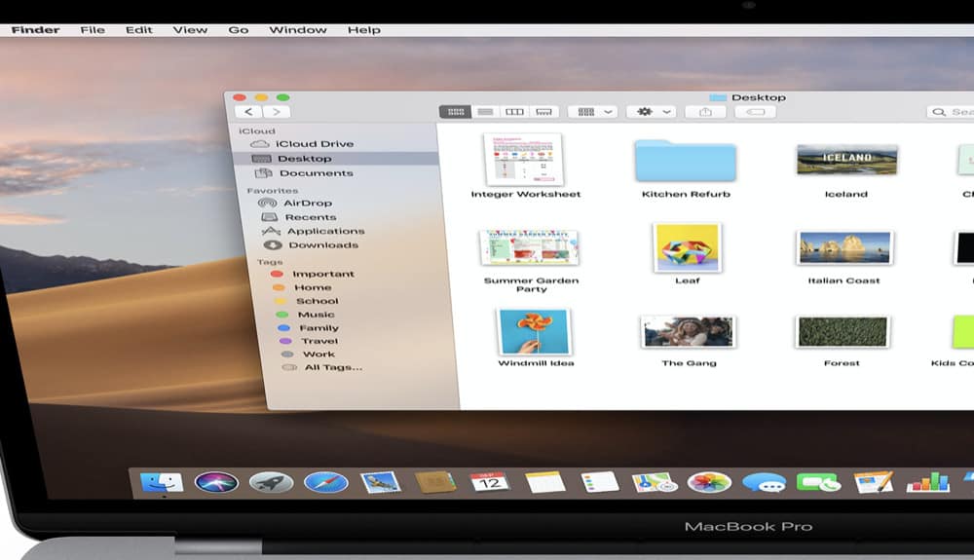This screenshot has width=974, height=560.
Task: Open Reminders from the Dock
Action: [x=599, y=482]
